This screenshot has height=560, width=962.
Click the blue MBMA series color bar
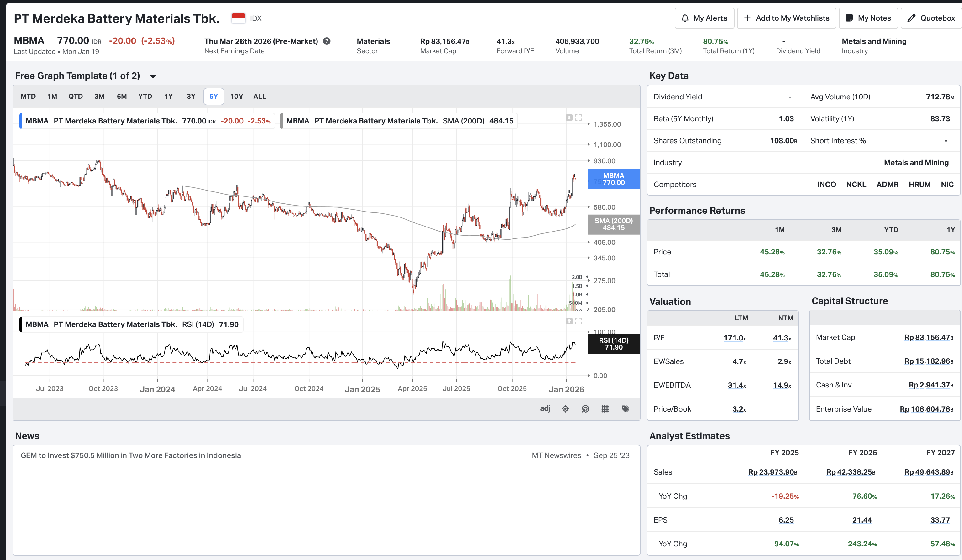coord(21,121)
